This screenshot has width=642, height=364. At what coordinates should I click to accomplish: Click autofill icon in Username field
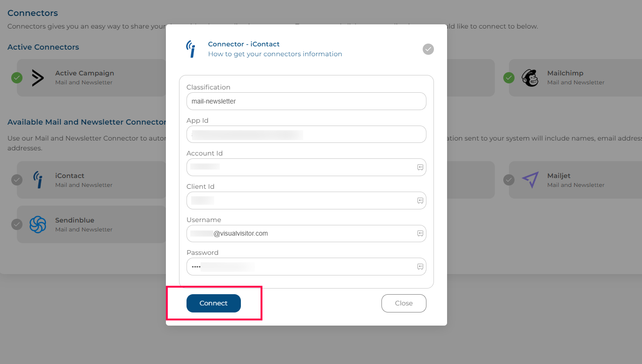tap(420, 233)
